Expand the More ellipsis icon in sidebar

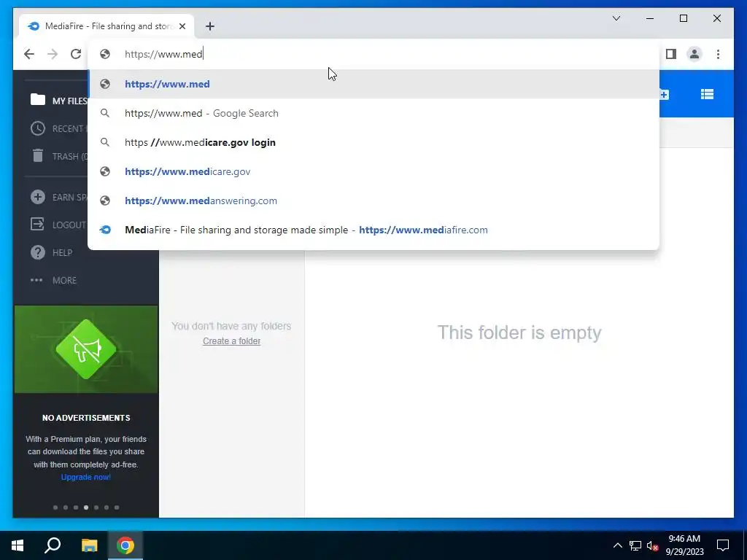tap(36, 281)
